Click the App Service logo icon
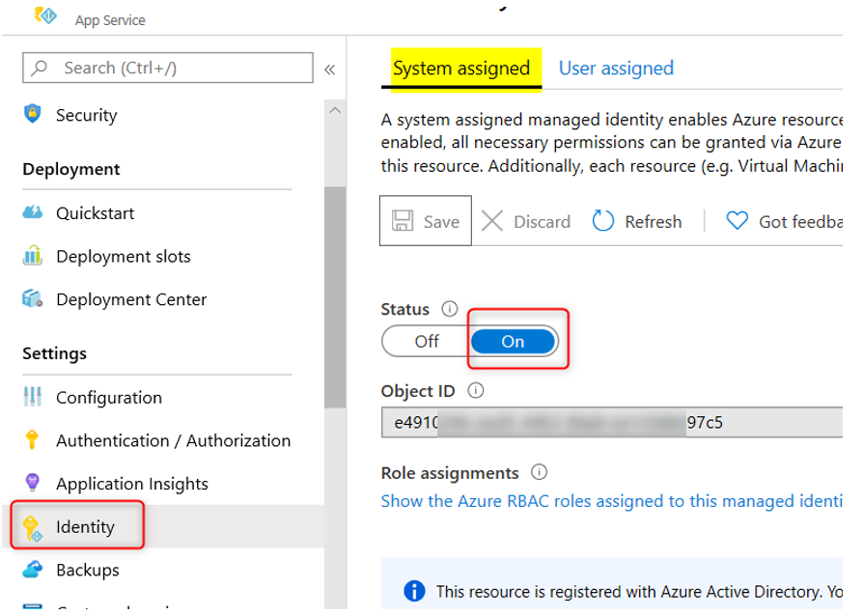The height and width of the screenshot is (616, 864). pyautogui.click(x=45, y=15)
